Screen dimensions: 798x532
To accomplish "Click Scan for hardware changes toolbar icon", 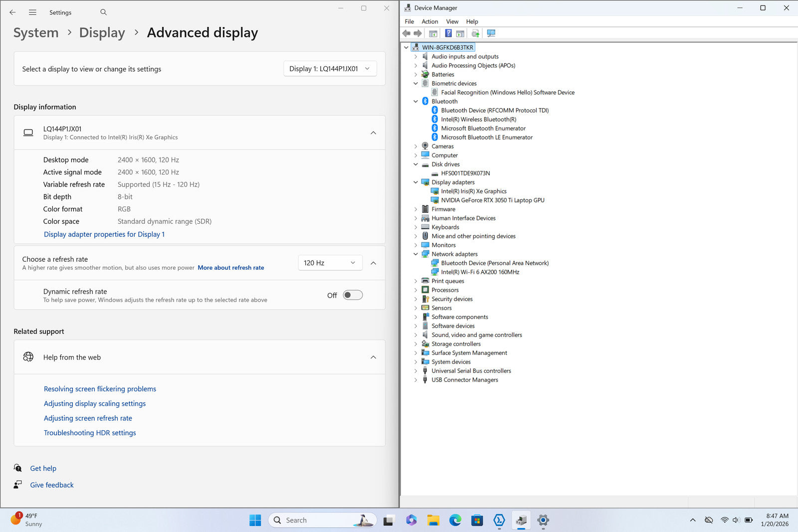I will (x=491, y=33).
